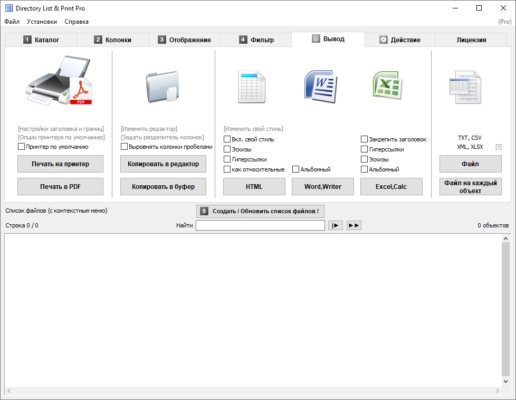
Task: Export list with the HTML button
Action: click(x=254, y=186)
